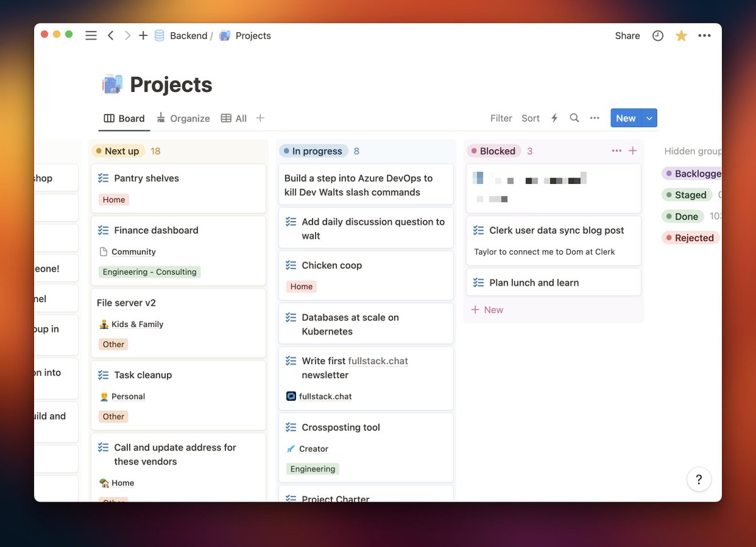Open the Pantry shelves card
The width and height of the screenshot is (756, 547).
click(x=178, y=188)
